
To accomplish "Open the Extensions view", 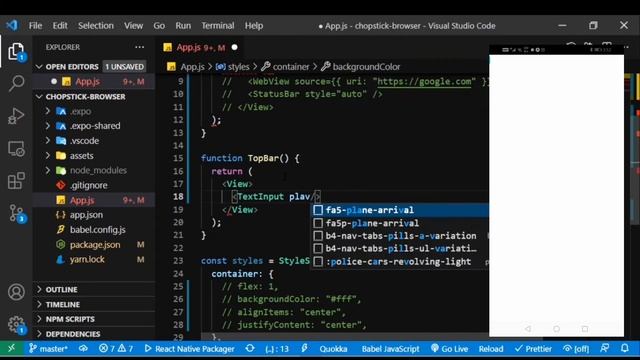I will pyautogui.click(x=16, y=181).
